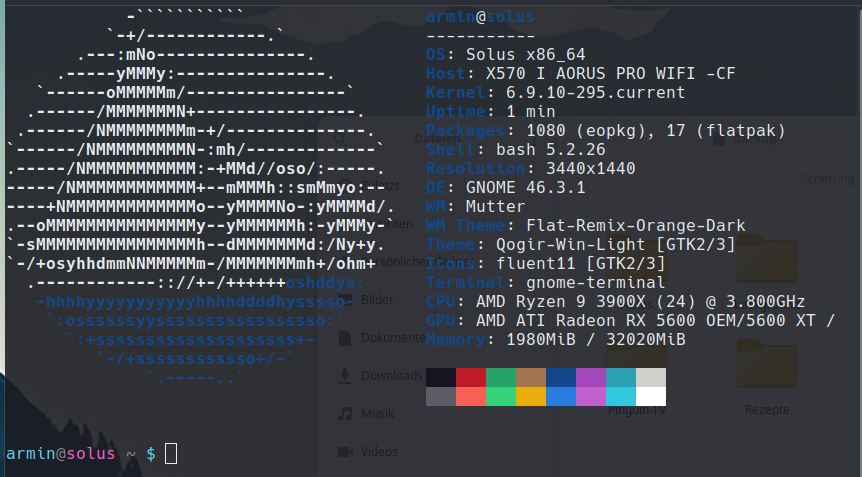Image resolution: width=862 pixels, height=477 pixels.
Task: Click the pure white color block
Action: tap(651, 396)
